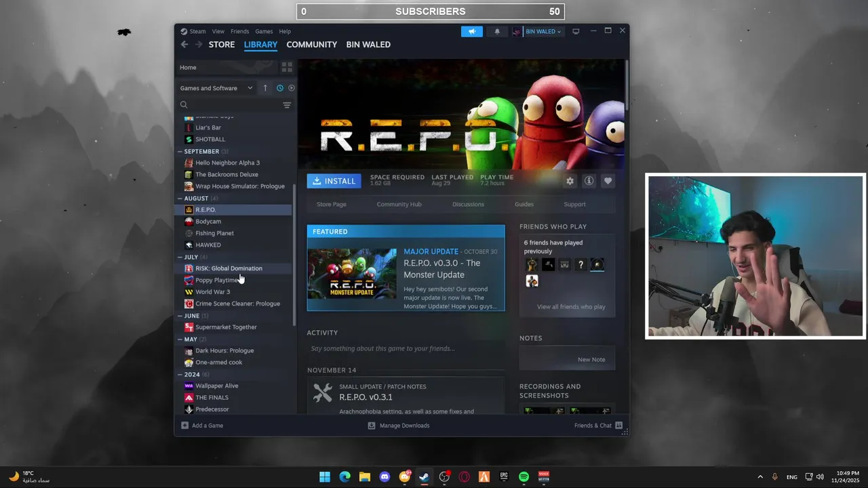Open the Support link
Viewport: 868px width, 488px height.
[574, 204]
